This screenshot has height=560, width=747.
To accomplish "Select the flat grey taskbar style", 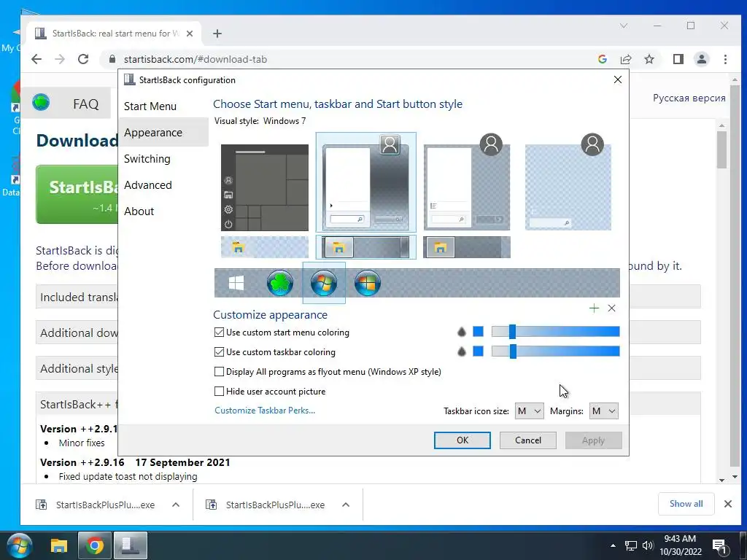I will point(467,247).
